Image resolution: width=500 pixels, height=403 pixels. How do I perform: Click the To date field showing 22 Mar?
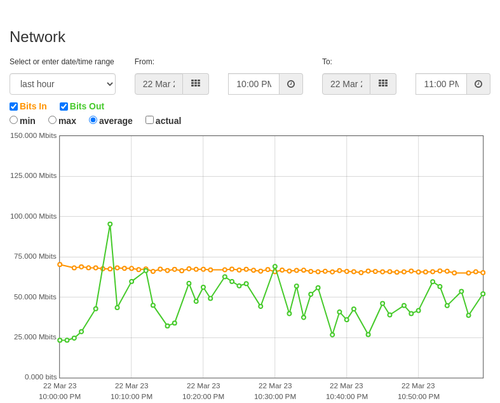[346, 84]
